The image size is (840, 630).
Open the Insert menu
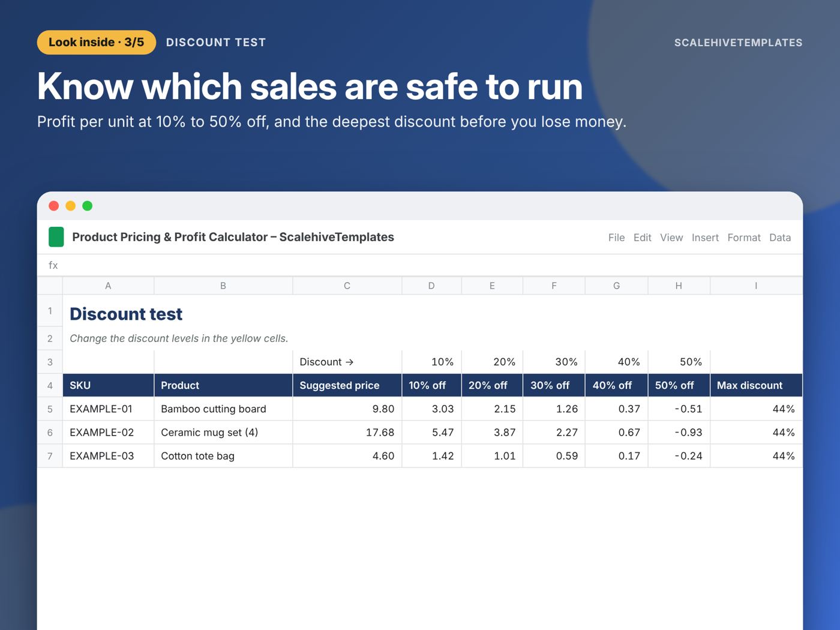(x=705, y=238)
